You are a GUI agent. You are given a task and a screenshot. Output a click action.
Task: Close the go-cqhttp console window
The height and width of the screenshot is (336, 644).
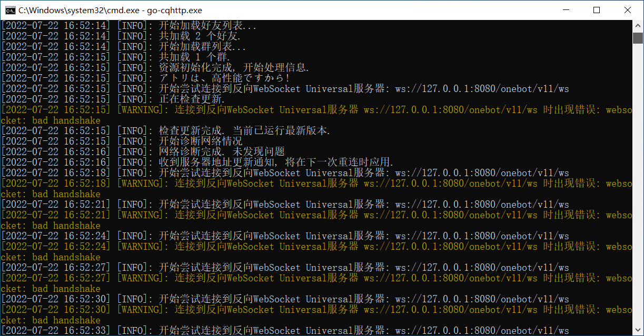628,10
